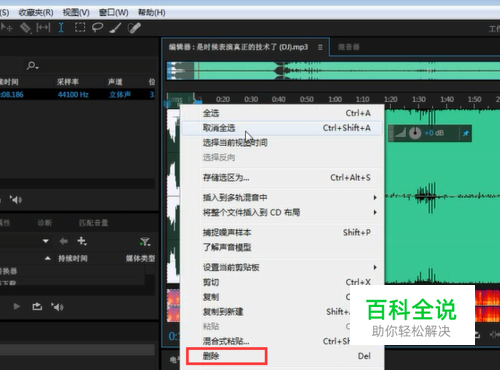This screenshot has height=370, width=500.
Task: Expand submenu arrow of 设置当前剪贴板
Action: (x=375, y=267)
